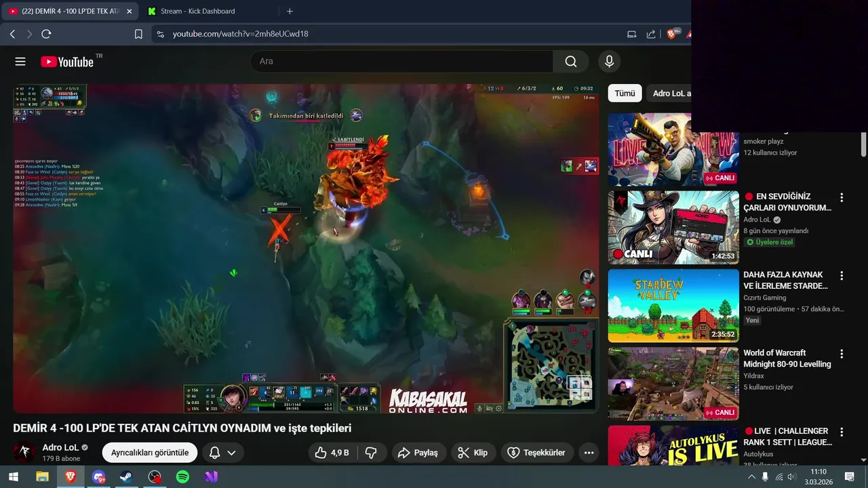Select the Tümü filter chip
The image size is (868, 488).
coord(625,94)
